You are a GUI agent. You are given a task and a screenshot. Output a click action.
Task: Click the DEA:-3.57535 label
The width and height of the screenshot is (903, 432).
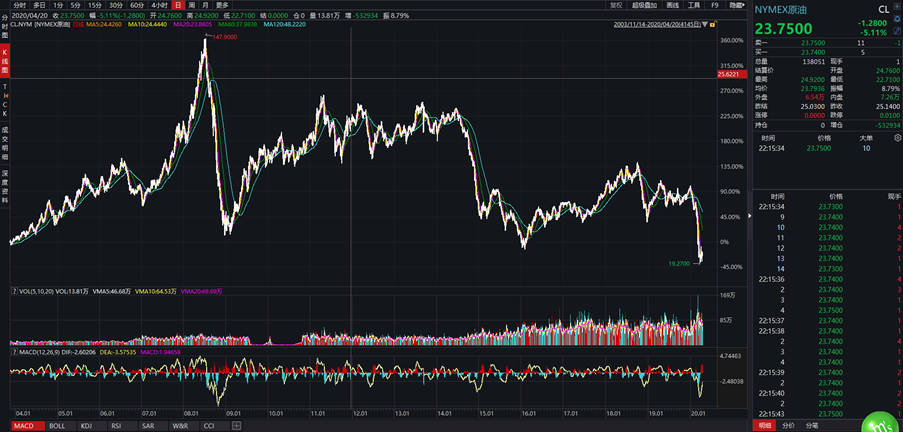click(120, 351)
